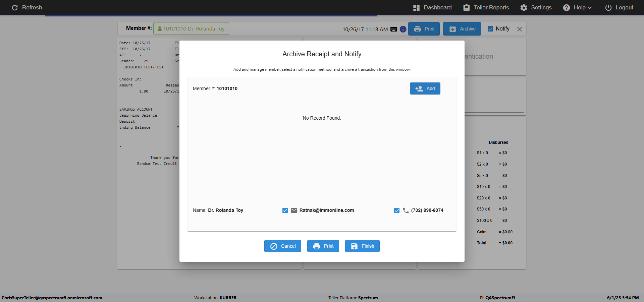Image resolution: width=644 pixels, height=302 pixels.
Task: Cancel the Archive Receipt dialog
Action: pyautogui.click(x=283, y=246)
